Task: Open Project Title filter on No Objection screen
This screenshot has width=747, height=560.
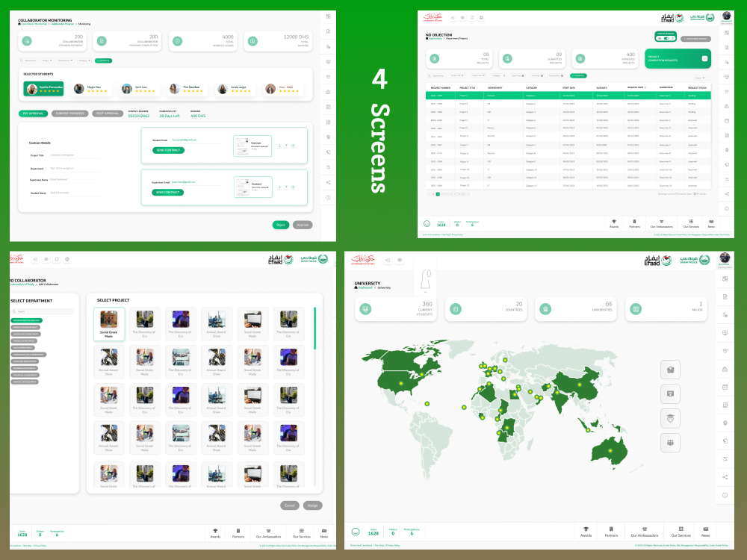Action: click(x=457, y=75)
